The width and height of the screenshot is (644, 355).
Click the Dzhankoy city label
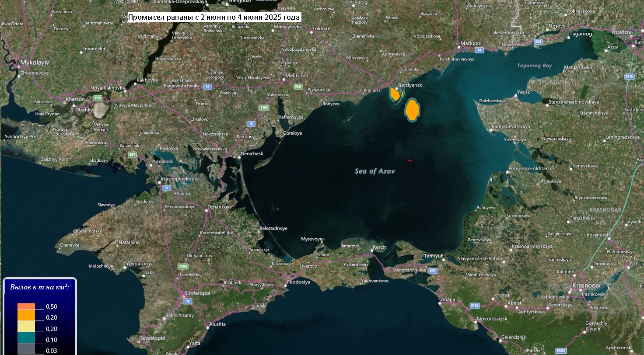coord(218,207)
